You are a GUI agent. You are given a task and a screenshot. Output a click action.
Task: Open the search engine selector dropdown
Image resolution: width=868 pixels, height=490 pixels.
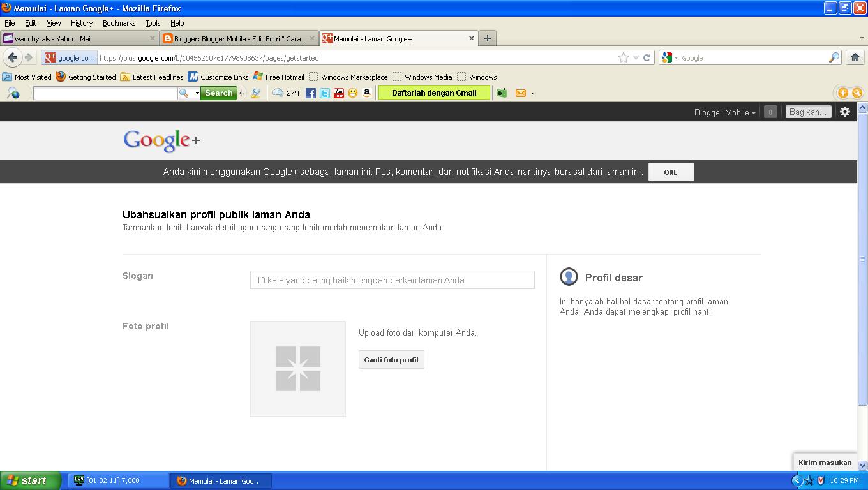click(669, 57)
